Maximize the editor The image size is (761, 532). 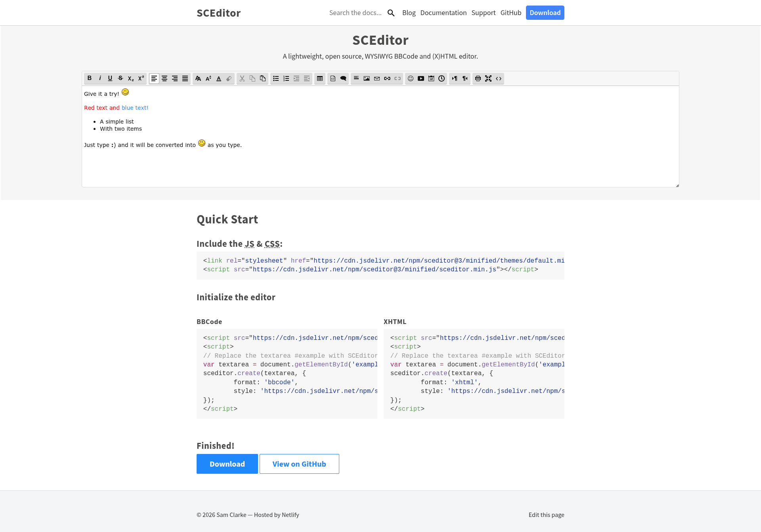(488, 78)
